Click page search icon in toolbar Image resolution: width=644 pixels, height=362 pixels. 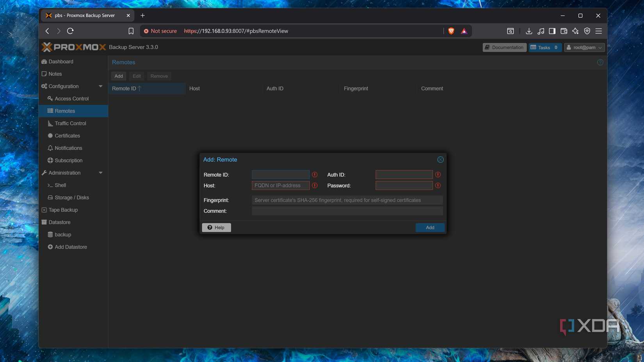tap(510, 31)
